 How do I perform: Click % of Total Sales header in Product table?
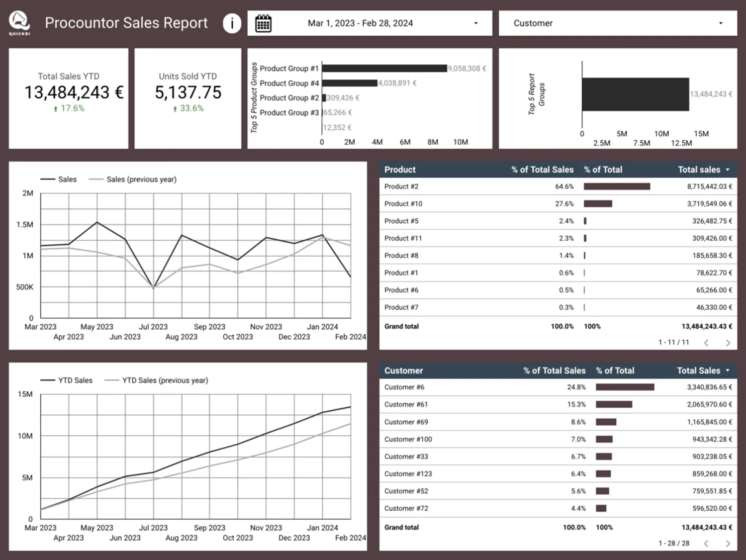click(x=542, y=170)
